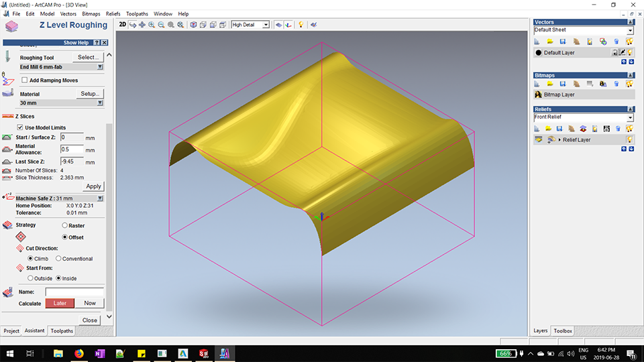Screen dimensions: 644x362
Task: Toggle lock on Default Layer
Action: point(615,52)
